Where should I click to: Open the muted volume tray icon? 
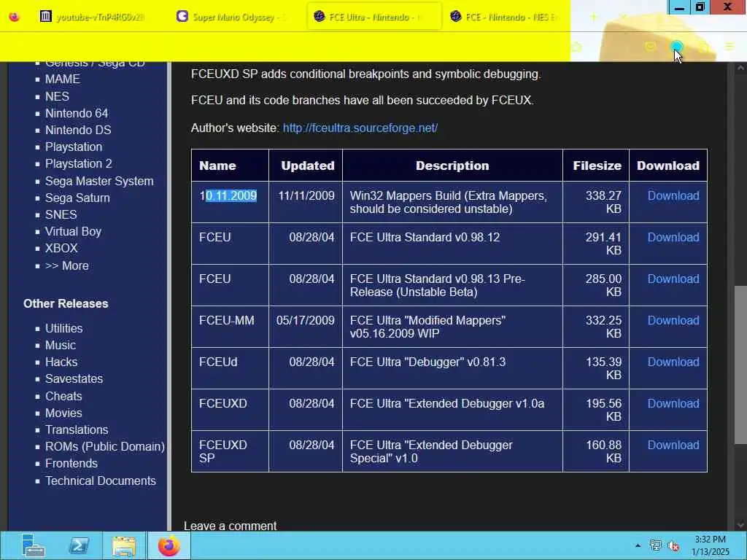click(x=673, y=545)
